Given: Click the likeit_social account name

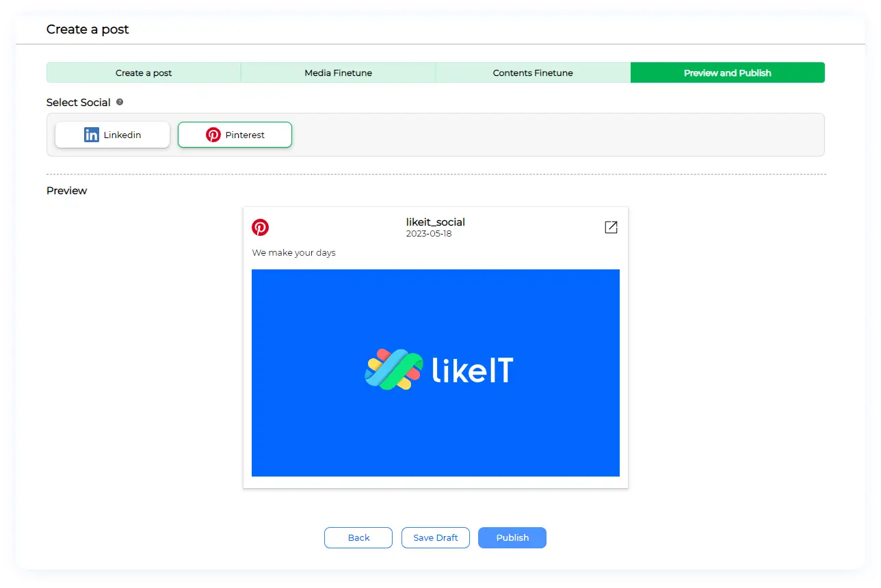Looking at the screenshot, I should point(435,222).
